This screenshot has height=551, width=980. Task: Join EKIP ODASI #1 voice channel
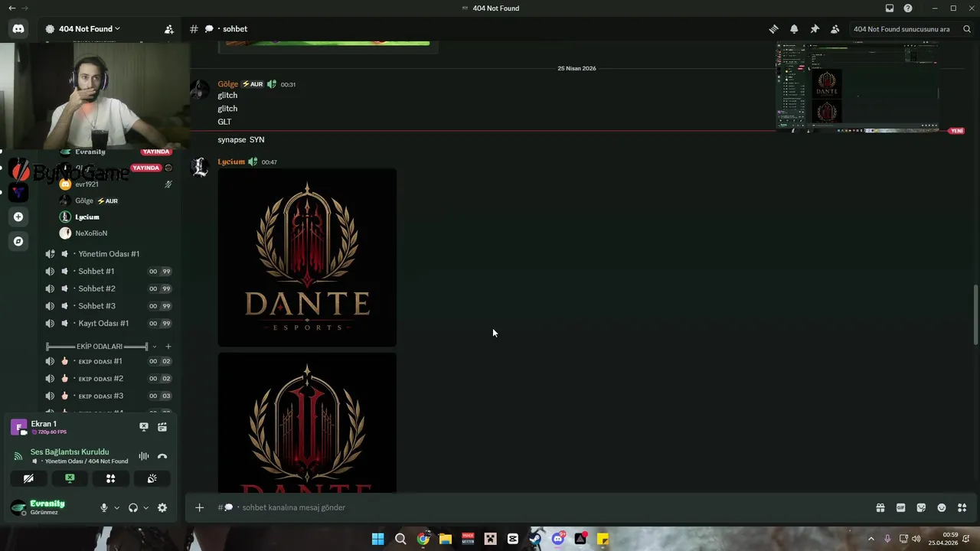(x=109, y=361)
